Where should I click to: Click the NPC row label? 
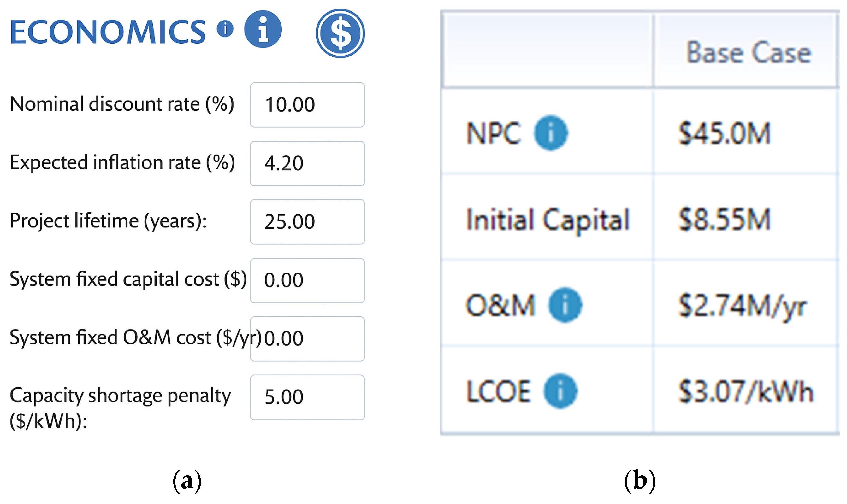pos(493,133)
